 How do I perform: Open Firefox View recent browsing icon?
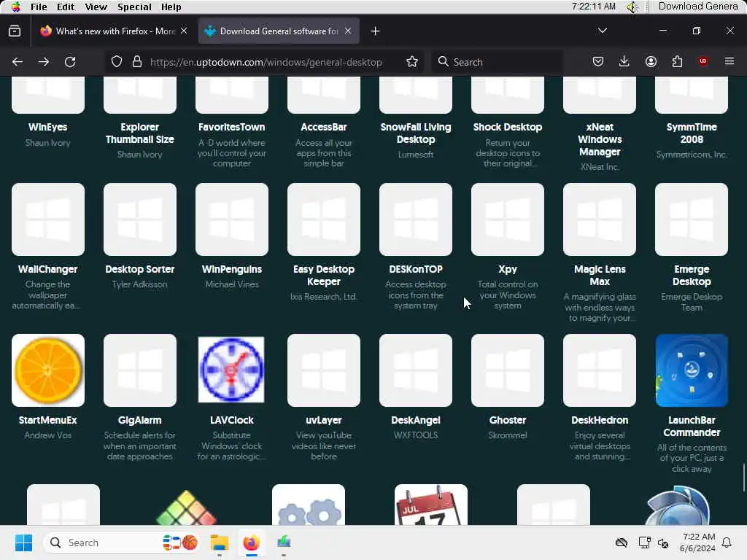pyautogui.click(x=15, y=31)
